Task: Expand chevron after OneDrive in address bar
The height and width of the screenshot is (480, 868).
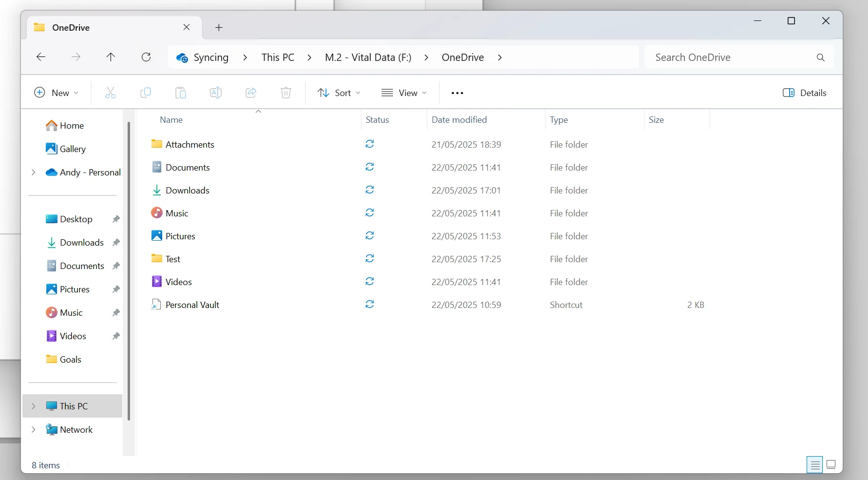Action: [x=500, y=58]
